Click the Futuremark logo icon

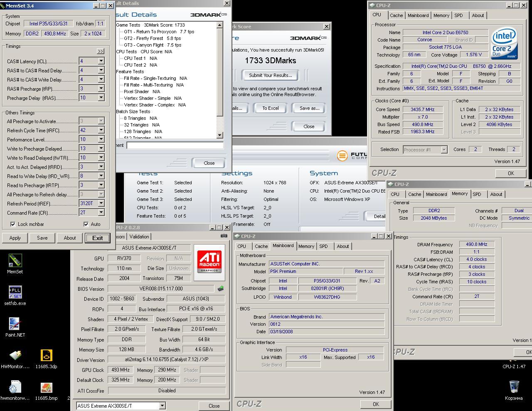[x=342, y=156]
